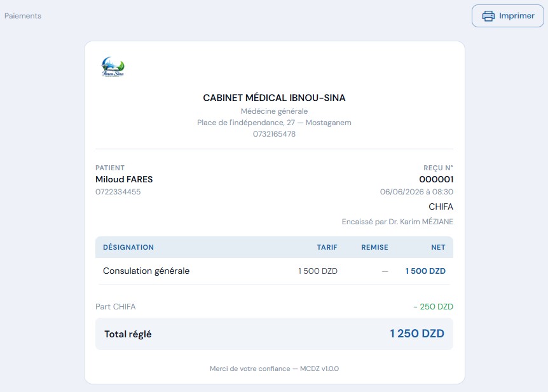Click the TARIF column header
This screenshot has width=548, height=392.
pos(327,247)
